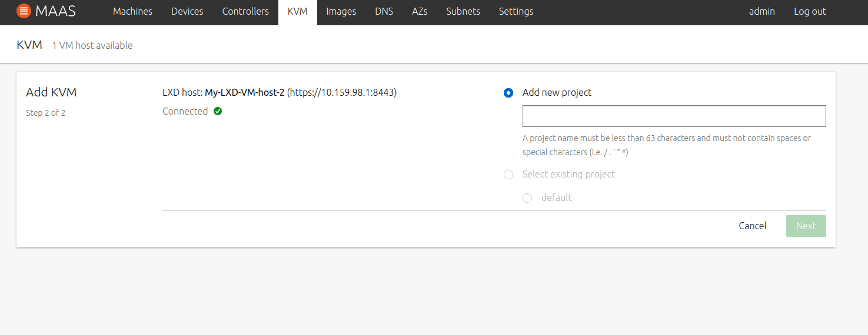Click the Next button
The image size is (868, 335).
coord(806,226)
